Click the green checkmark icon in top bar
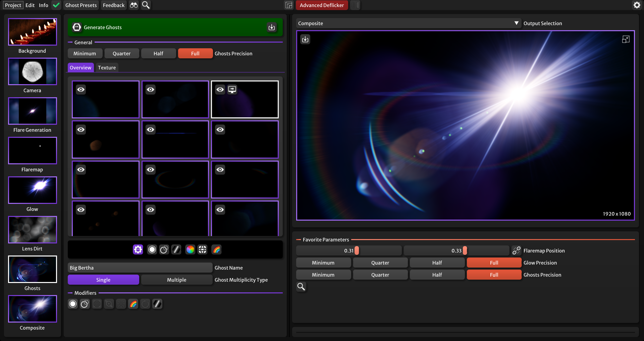The width and height of the screenshot is (644, 341). pos(56,5)
